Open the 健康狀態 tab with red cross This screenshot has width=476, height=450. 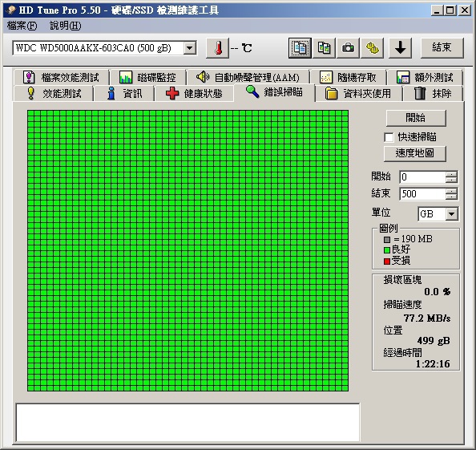(194, 93)
